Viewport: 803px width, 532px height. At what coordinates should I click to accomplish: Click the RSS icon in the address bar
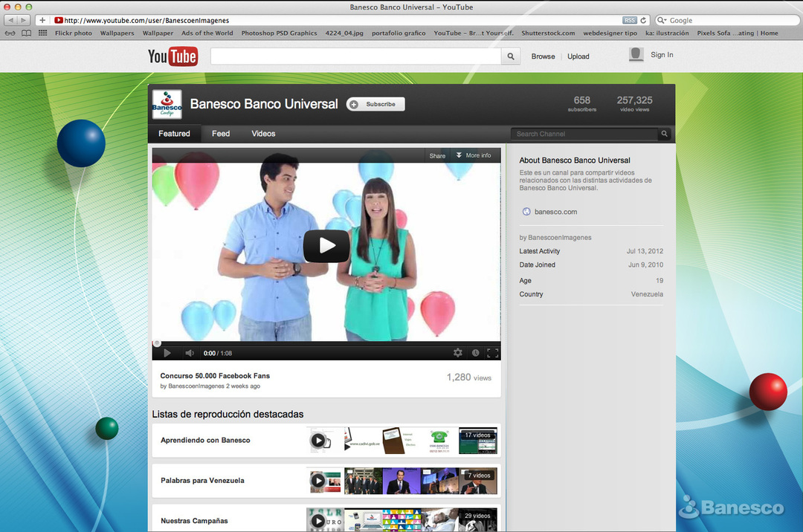tap(630, 20)
